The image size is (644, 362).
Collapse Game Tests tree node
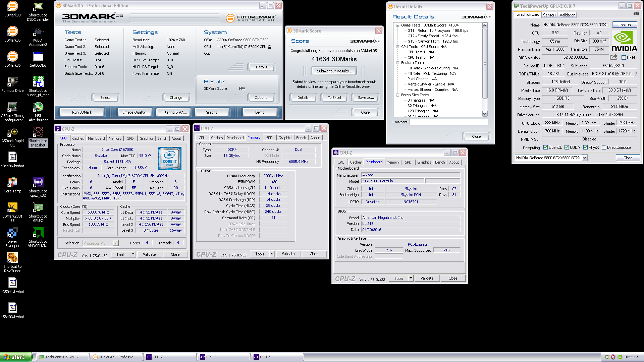(x=397, y=25)
